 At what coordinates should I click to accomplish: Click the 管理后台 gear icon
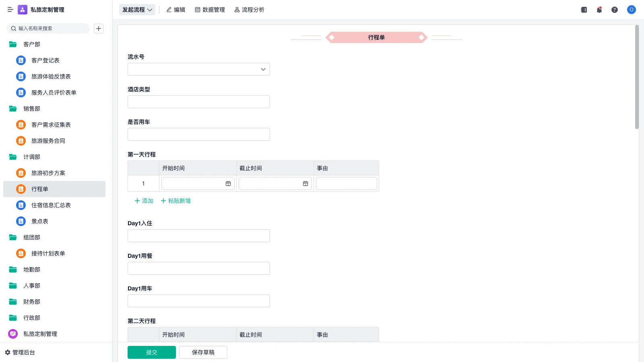8,352
